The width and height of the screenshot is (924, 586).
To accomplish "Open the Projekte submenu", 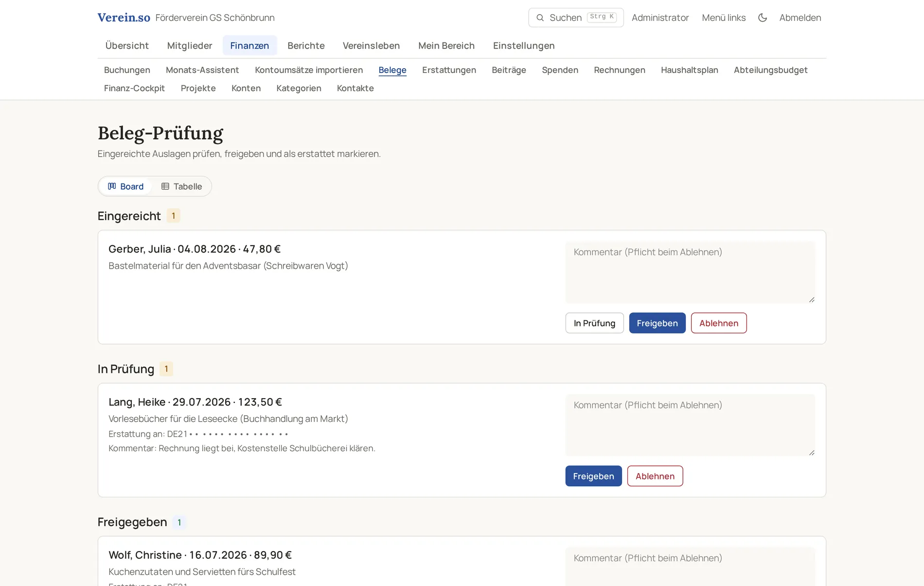I will [x=198, y=88].
